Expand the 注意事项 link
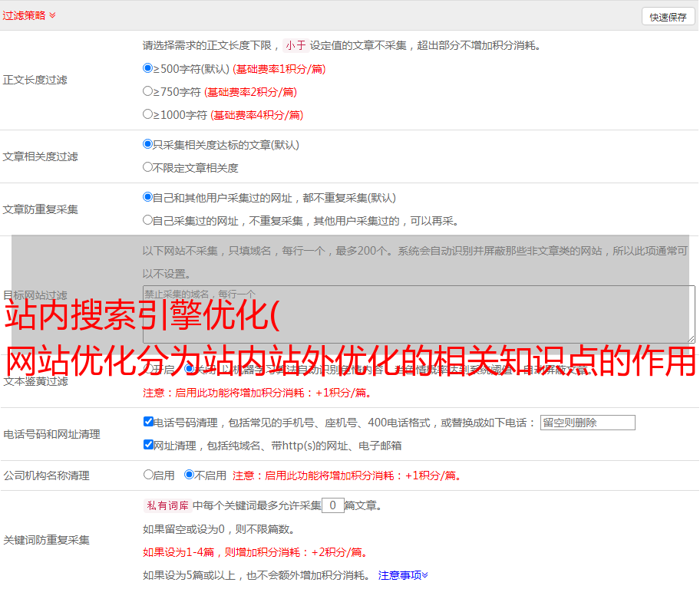700x589 pixels. point(403,575)
